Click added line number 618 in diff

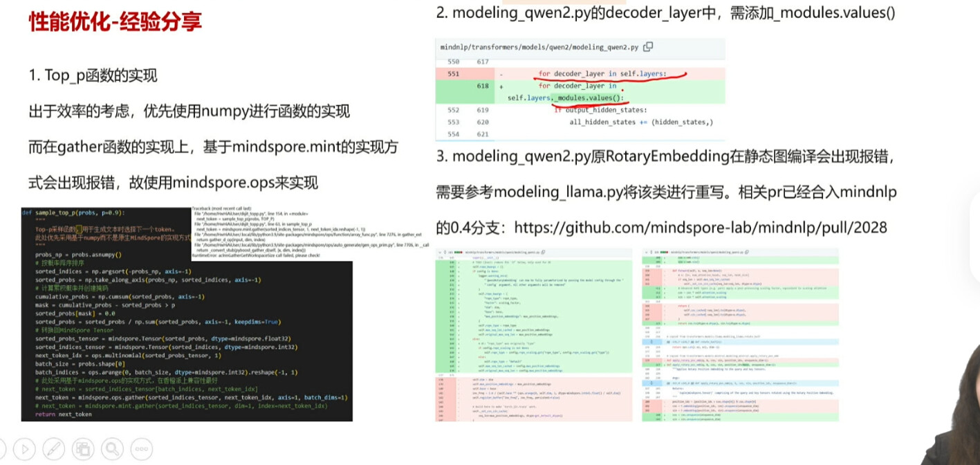(482, 86)
